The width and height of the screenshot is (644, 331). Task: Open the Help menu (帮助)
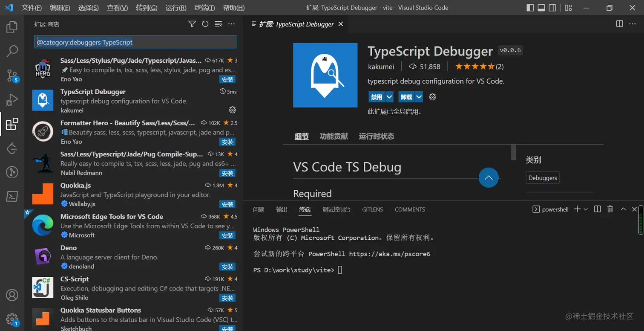[x=234, y=8]
